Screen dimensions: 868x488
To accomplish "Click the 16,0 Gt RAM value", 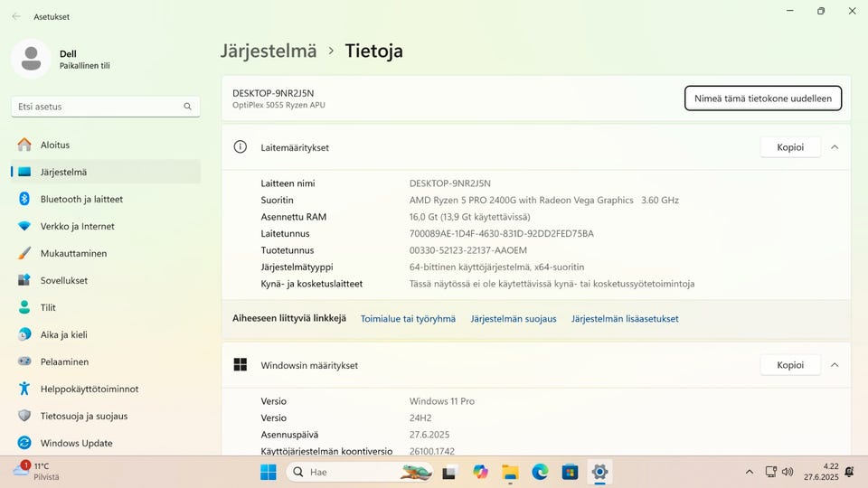I will point(469,217).
